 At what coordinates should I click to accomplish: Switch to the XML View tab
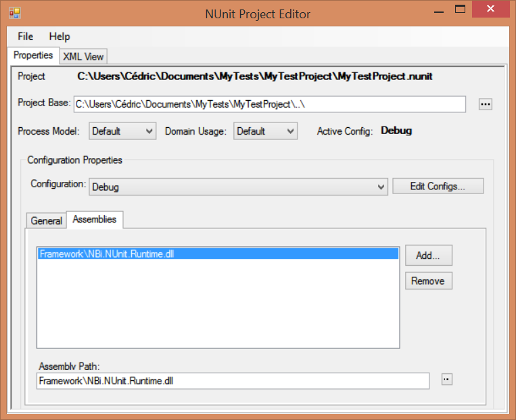(x=83, y=57)
